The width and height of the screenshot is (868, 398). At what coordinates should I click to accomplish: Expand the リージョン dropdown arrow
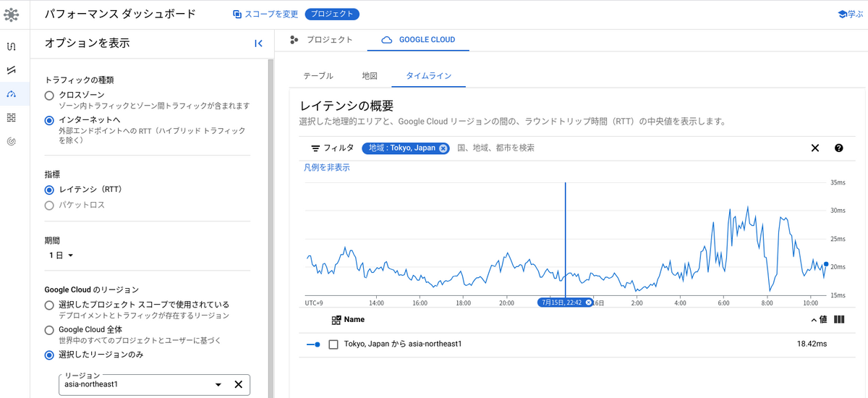[218, 384]
